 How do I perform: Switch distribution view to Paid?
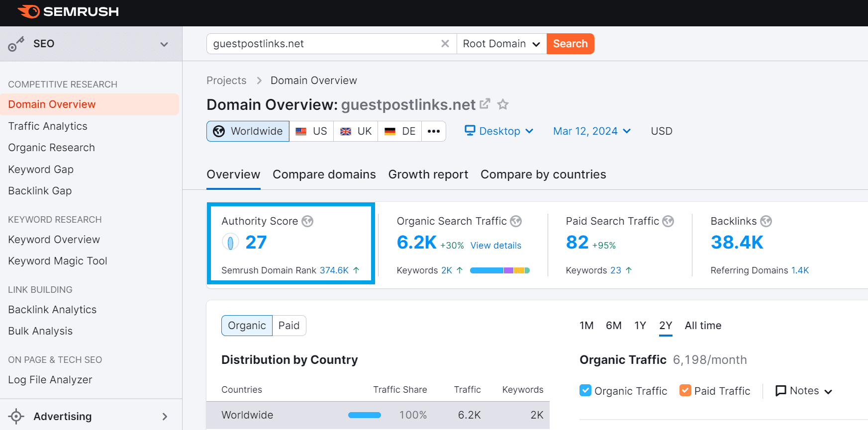[289, 326]
